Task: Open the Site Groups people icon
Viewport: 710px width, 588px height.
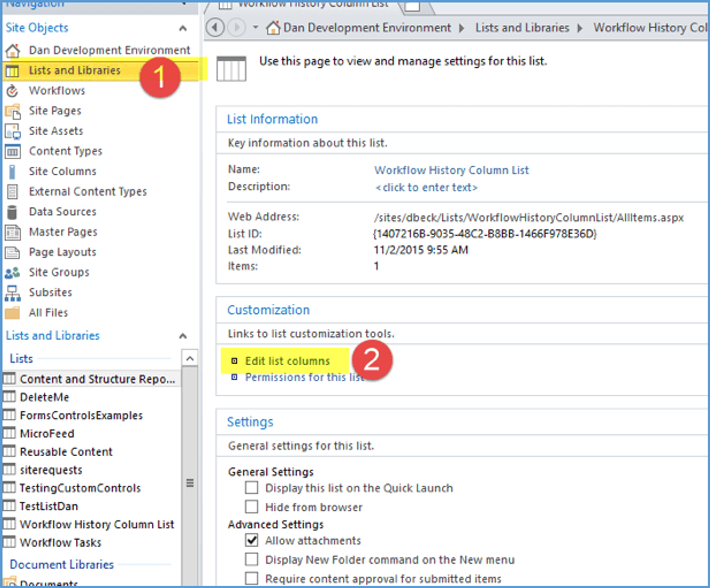Action: (x=12, y=273)
